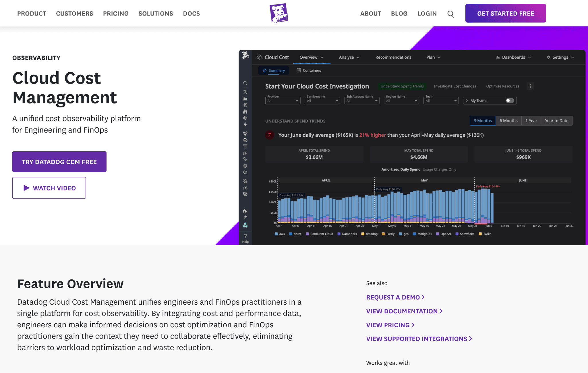The width and height of the screenshot is (588, 373).
Task: Click the Datadog logo in the site header
Action: coord(279,13)
